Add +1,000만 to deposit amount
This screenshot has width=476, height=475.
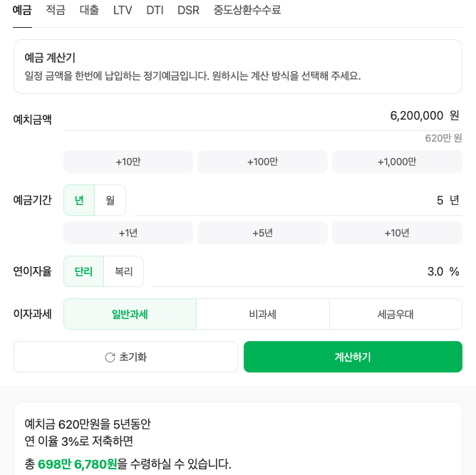[x=397, y=162]
